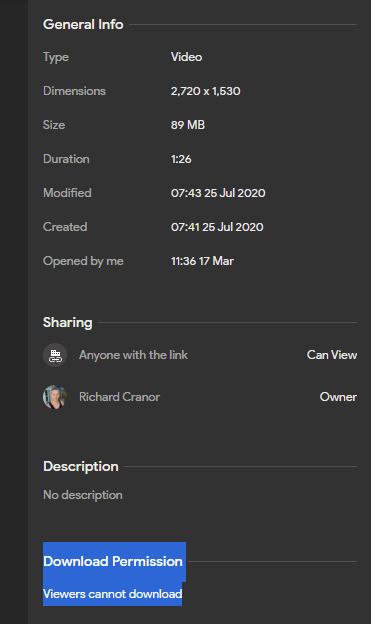Click the Type field label
This screenshot has height=624, width=371.
point(56,57)
